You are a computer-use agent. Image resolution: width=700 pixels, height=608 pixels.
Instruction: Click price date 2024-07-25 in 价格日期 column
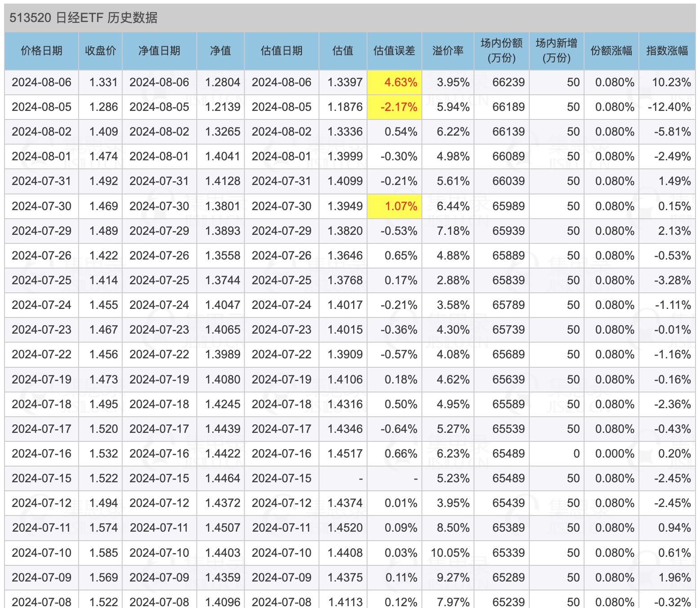[41, 281]
